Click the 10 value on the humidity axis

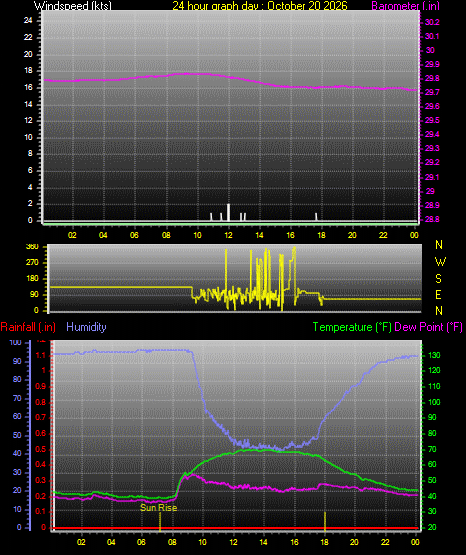[x=17, y=509]
